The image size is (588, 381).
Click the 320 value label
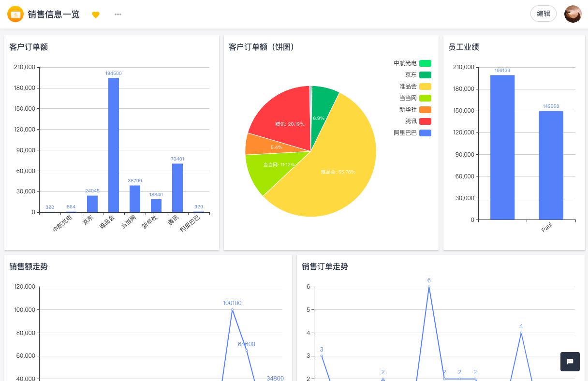point(50,207)
